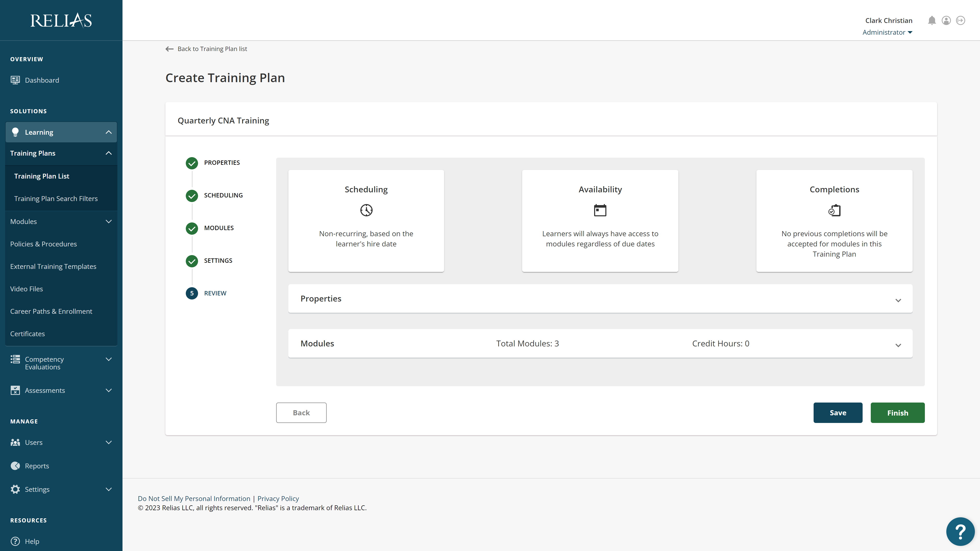
Task: Expand the Properties section chevron
Action: click(x=898, y=300)
